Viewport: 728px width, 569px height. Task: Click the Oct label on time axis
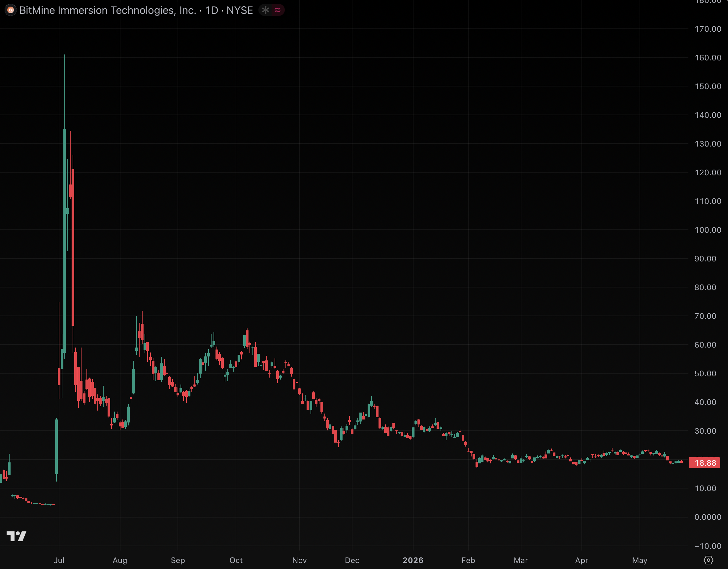tap(236, 560)
